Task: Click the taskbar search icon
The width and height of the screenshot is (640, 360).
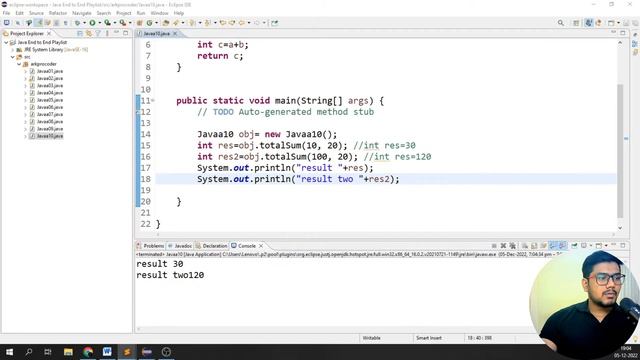Action: click(x=29, y=352)
